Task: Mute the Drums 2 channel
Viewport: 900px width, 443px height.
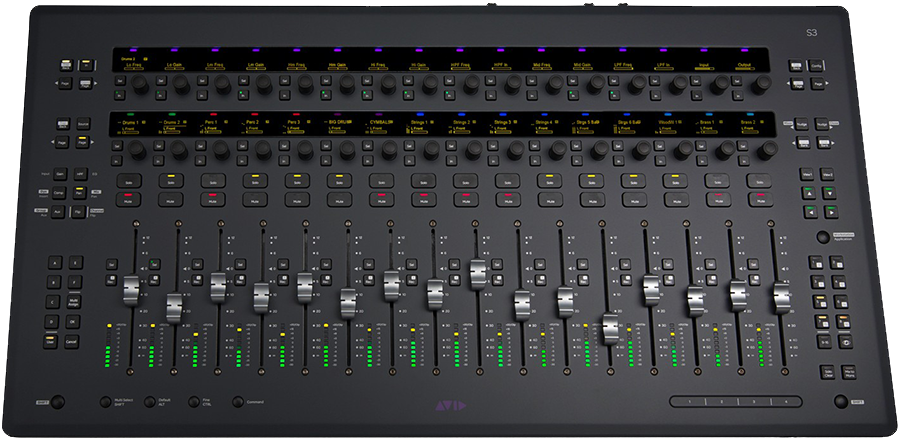Action: pyautogui.click(x=171, y=200)
